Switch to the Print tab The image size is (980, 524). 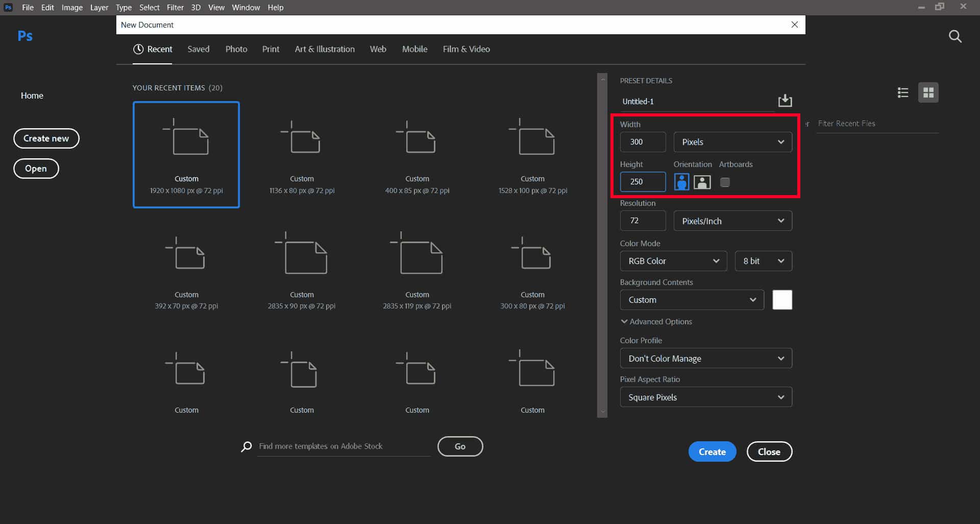271,49
